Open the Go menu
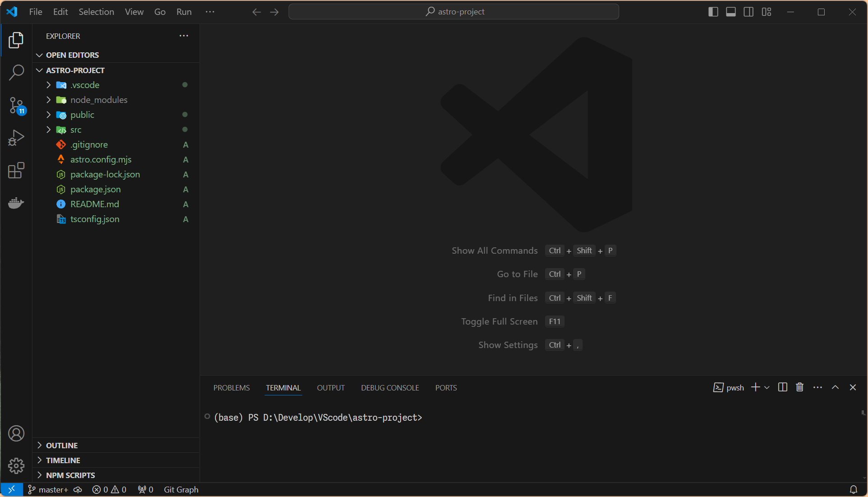The image size is (868, 497). pyautogui.click(x=160, y=12)
